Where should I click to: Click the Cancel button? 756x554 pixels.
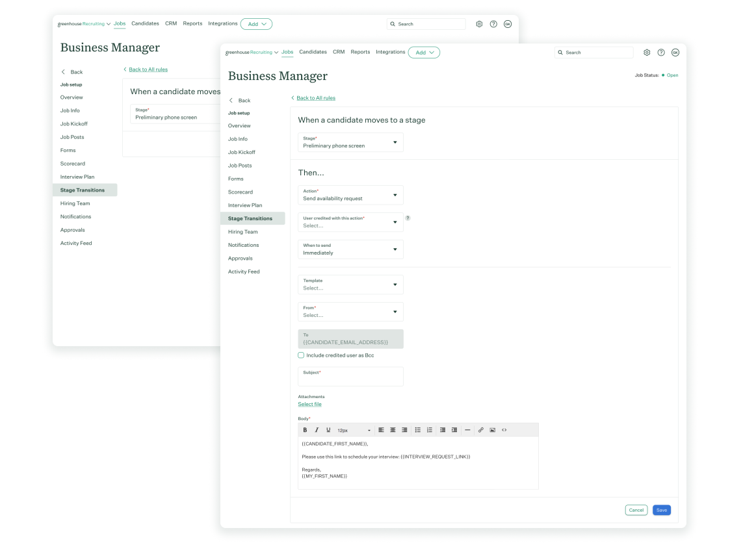coord(636,510)
